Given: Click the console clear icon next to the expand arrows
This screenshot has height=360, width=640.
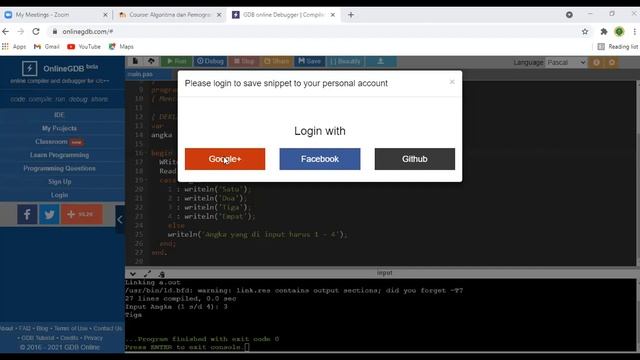Looking at the screenshot, I should (x=162, y=274).
